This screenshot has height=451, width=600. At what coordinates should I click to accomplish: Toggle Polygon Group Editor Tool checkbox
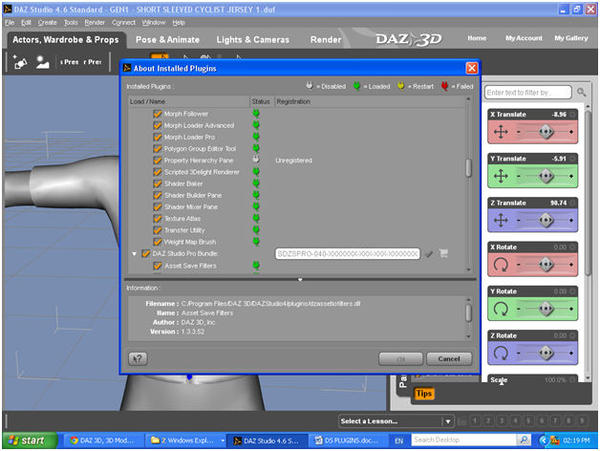point(157,148)
